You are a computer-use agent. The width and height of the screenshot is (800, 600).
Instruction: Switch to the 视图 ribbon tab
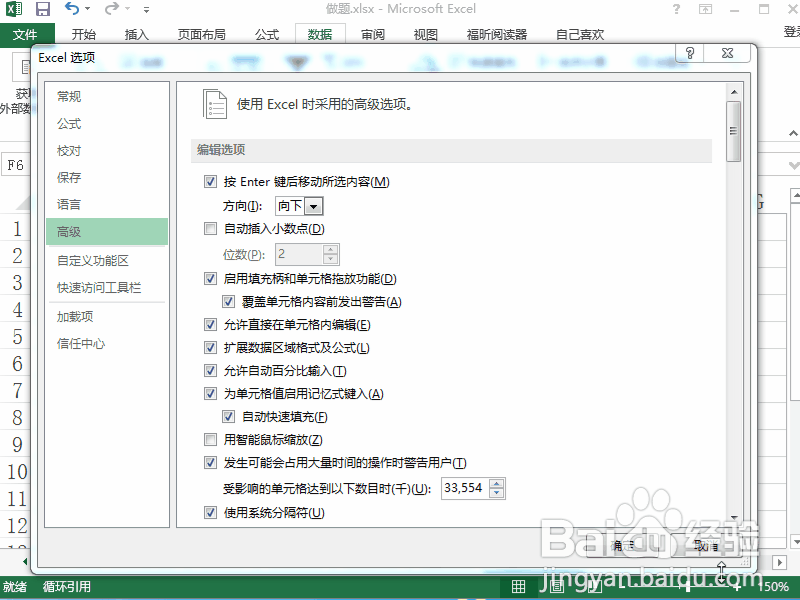[426, 34]
